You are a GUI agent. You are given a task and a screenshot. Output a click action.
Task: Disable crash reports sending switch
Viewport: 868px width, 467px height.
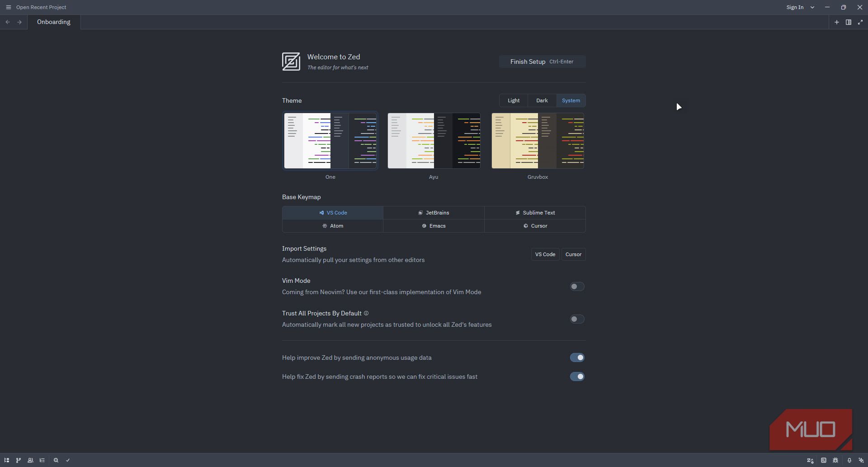point(577,376)
